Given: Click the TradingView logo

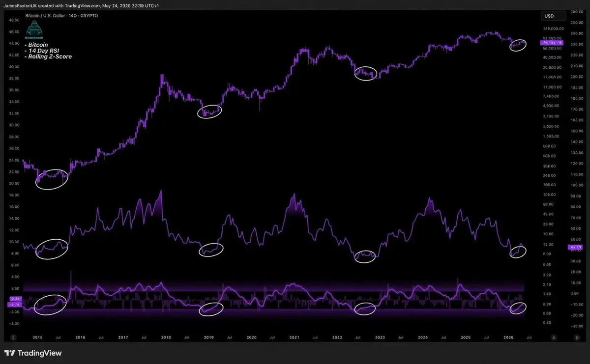Looking at the screenshot, I should click(x=33, y=353).
